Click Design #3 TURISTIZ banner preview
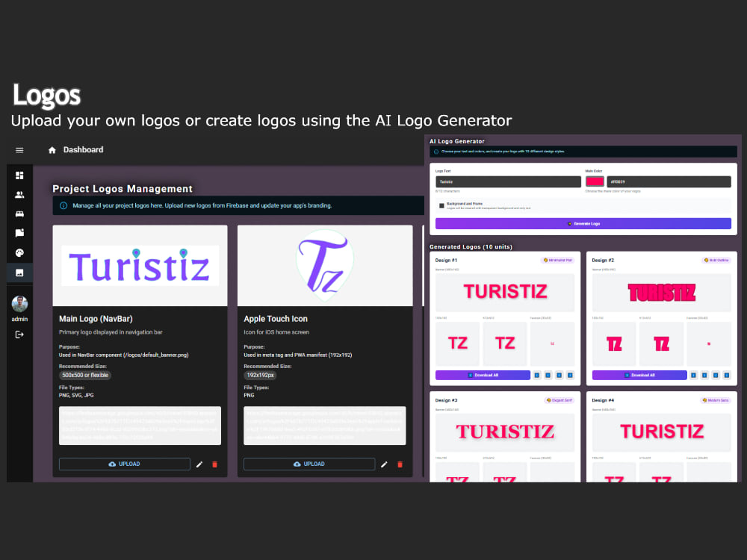747x560 pixels. coord(505,432)
